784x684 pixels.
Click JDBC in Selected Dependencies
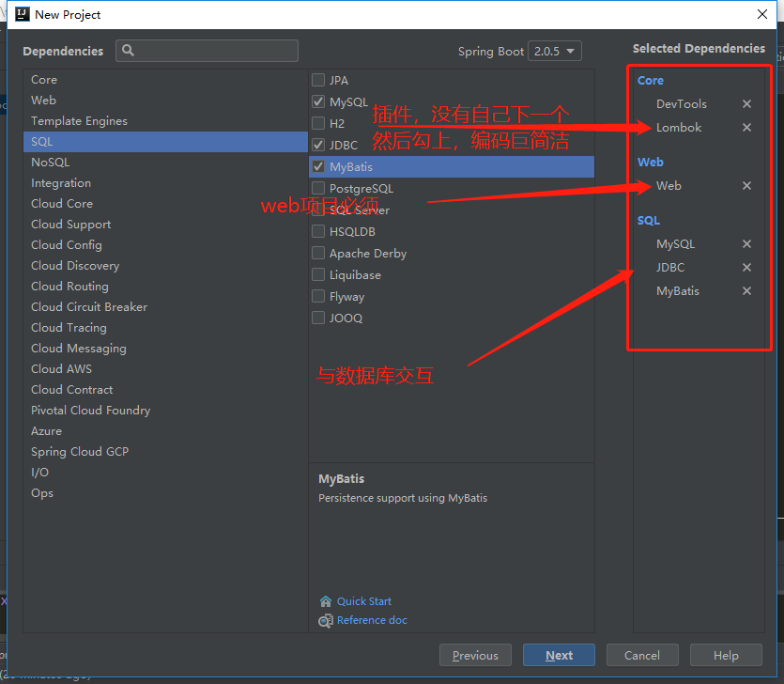pos(670,268)
